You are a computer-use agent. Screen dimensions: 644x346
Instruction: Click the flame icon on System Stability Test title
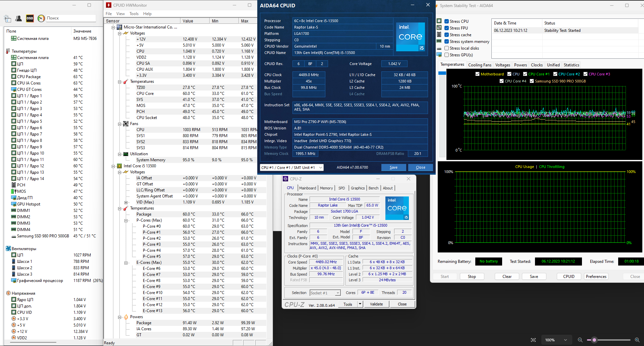pyautogui.click(x=436, y=5)
